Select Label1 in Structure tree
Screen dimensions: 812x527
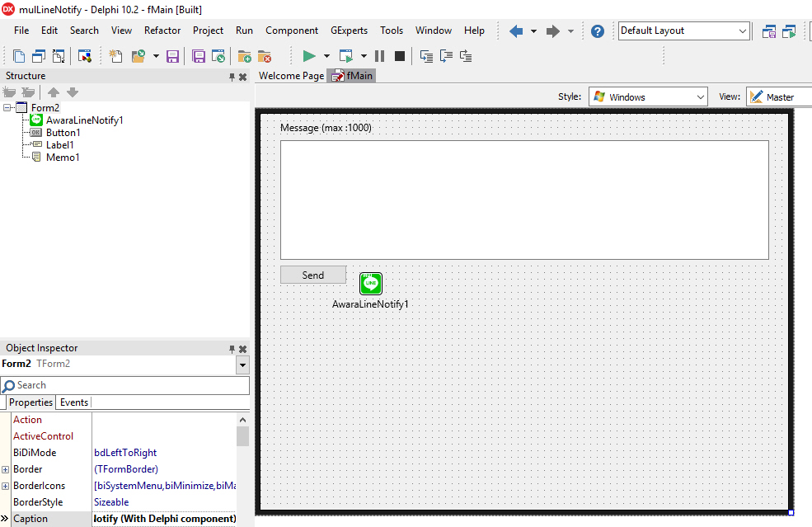point(60,145)
